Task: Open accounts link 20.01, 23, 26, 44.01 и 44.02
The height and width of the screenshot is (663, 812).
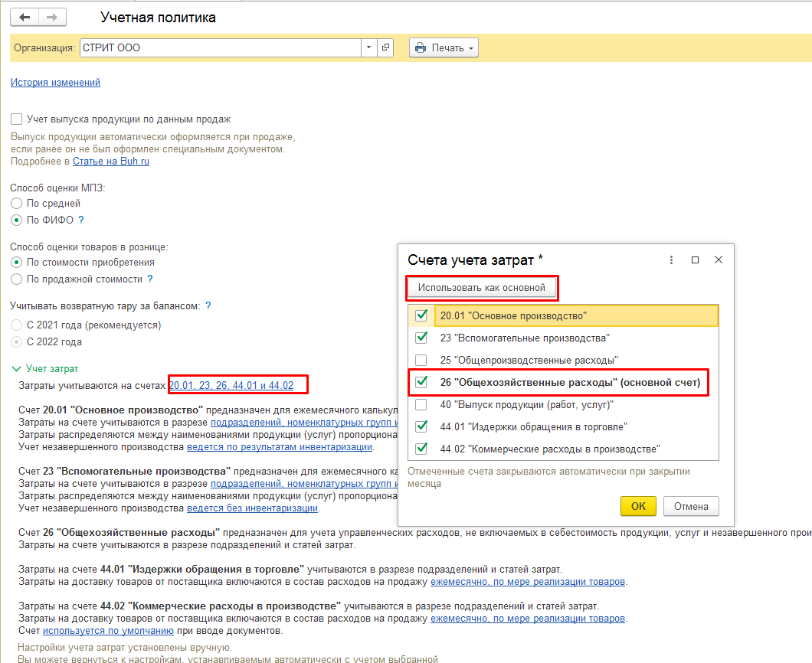Action: (231, 386)
